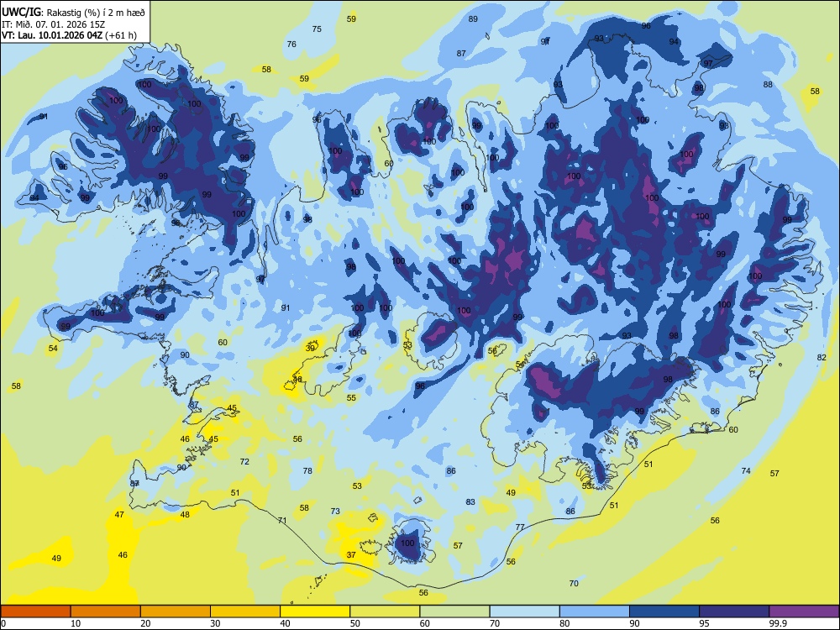Pick the pale green 60–70 legend swatch
The width and height of the screenshot is (840, 630).
pos(454,612)
